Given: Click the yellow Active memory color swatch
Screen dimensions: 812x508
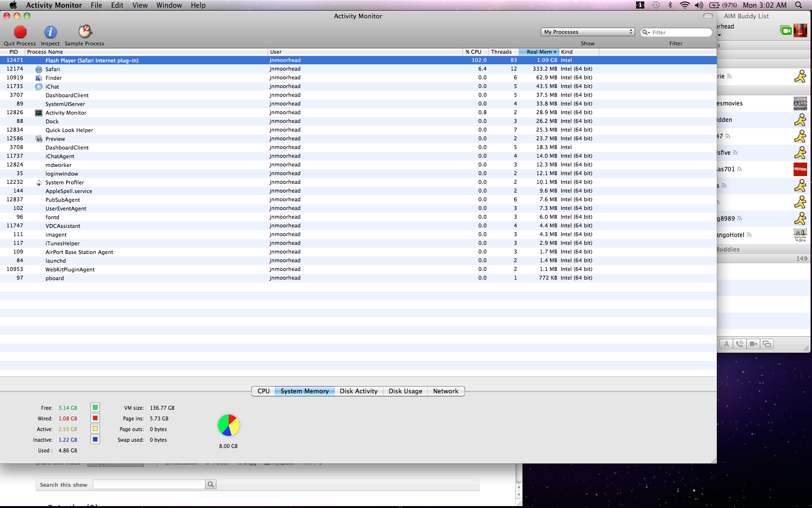Looking at the screenshot, I should [95, 429].
